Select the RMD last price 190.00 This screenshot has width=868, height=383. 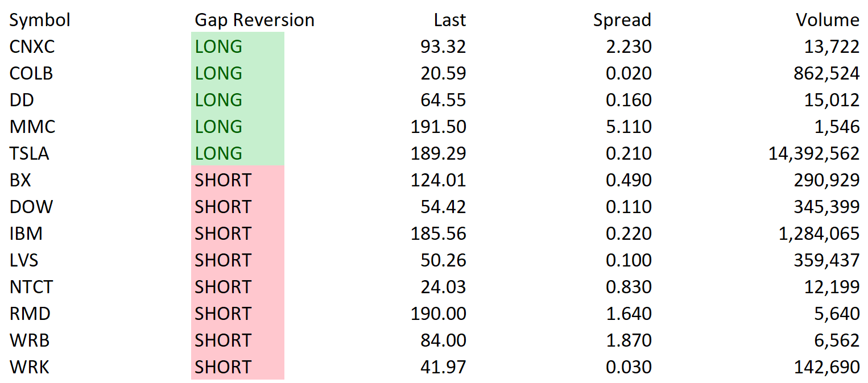(439, 314)
